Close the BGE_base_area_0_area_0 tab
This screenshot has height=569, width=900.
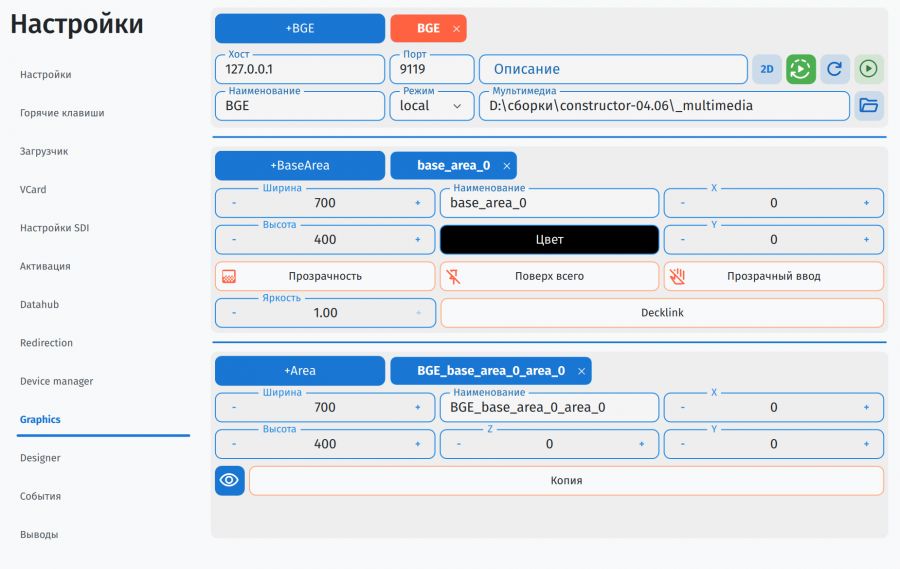(581, 371)
